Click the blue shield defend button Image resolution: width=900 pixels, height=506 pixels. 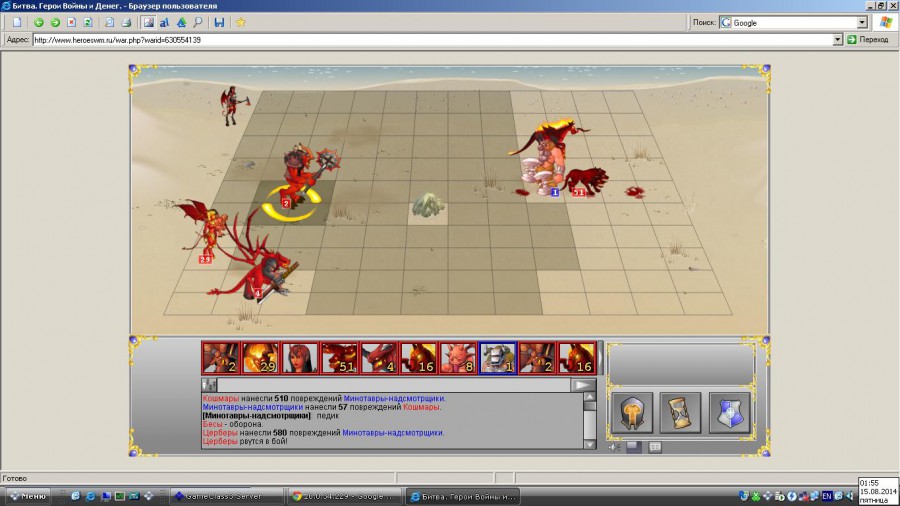[x=730, y=412]
